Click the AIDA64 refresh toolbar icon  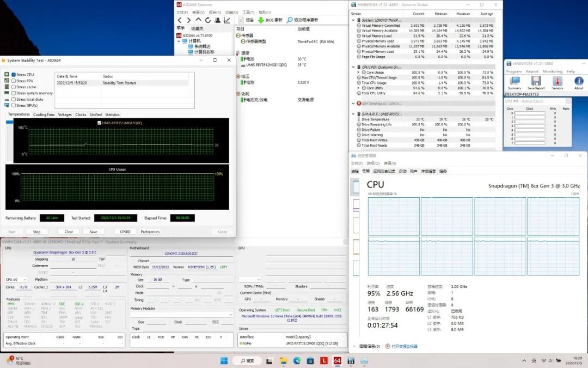(x=208, y=20)
